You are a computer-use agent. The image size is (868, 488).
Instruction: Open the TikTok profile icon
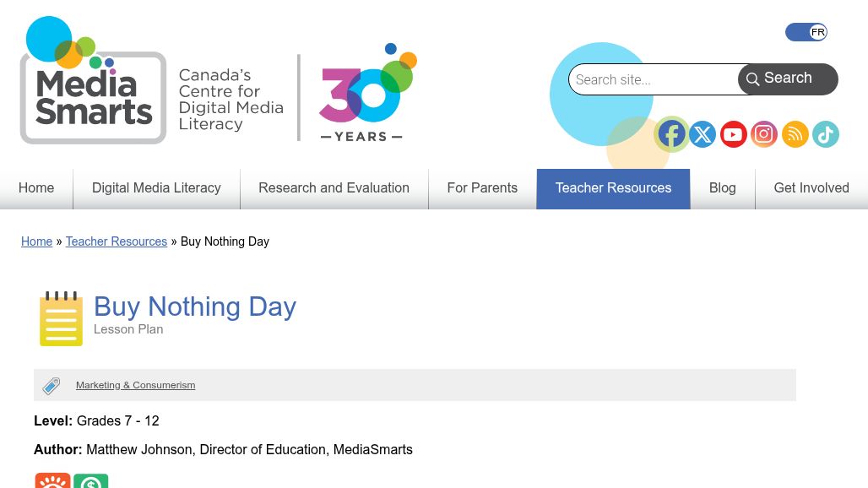(x=826, y=134)
